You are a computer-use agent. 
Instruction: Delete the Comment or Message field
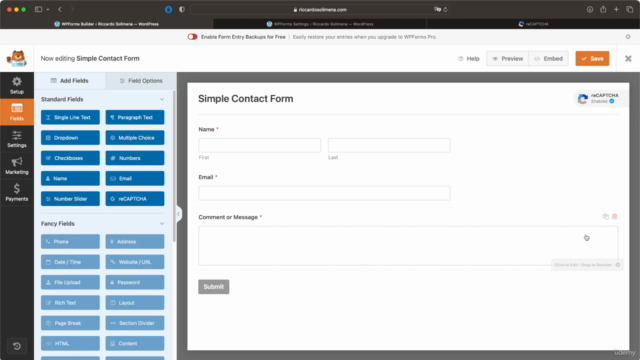click(x=615, y=217)
